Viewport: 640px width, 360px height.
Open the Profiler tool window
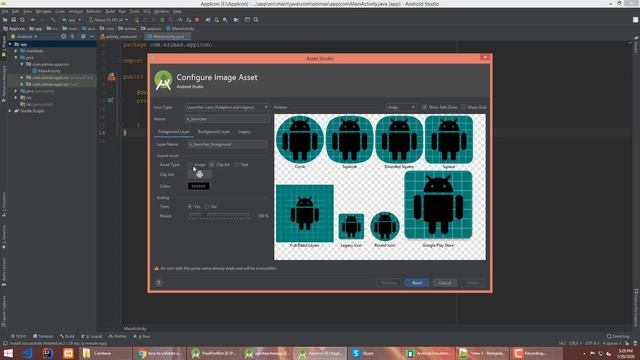118,336
